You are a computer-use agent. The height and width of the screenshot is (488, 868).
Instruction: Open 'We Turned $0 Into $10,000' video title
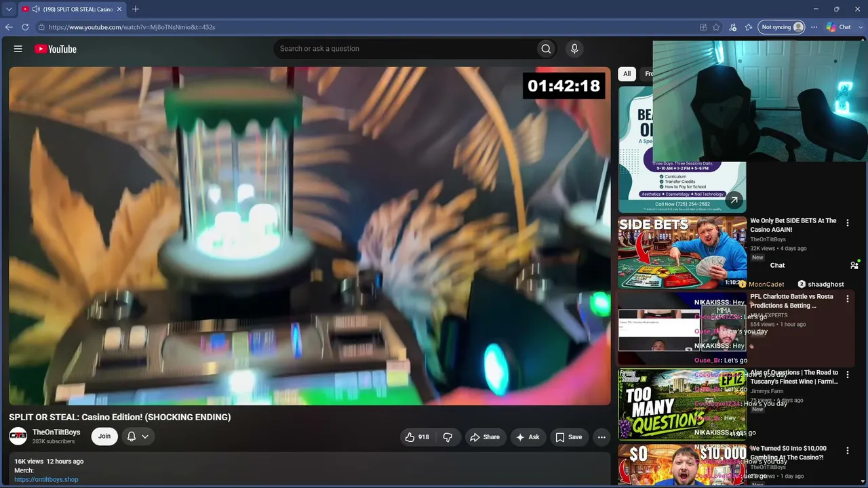coord(788,453)
